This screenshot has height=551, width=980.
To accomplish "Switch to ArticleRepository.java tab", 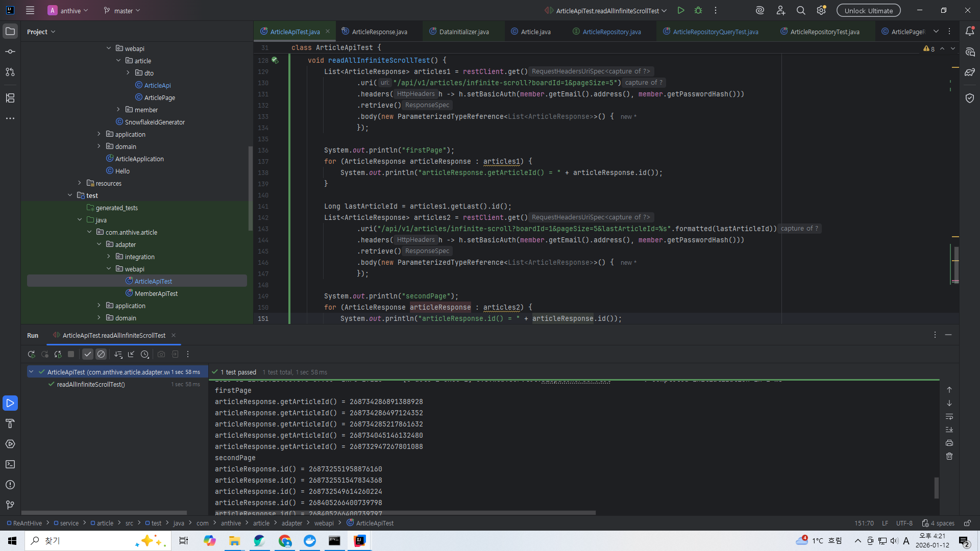I will (611, 32).
